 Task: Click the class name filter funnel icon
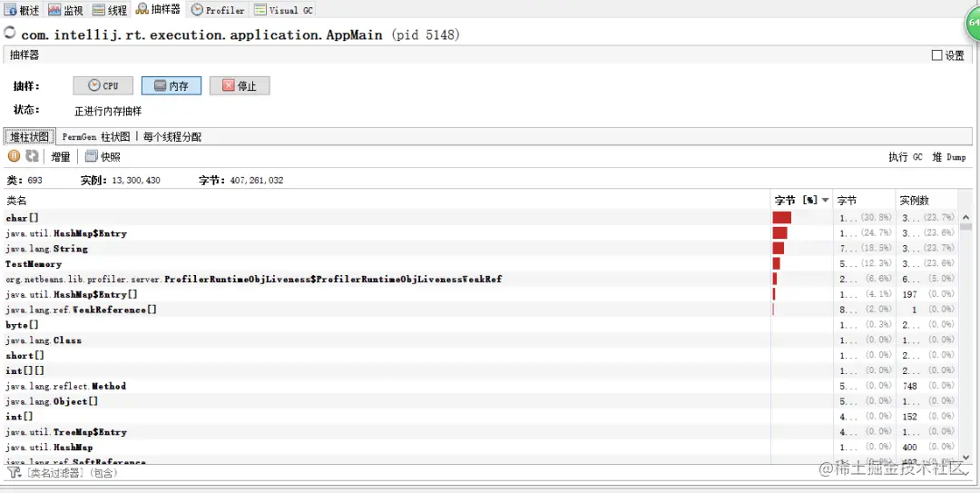point(12,472)
